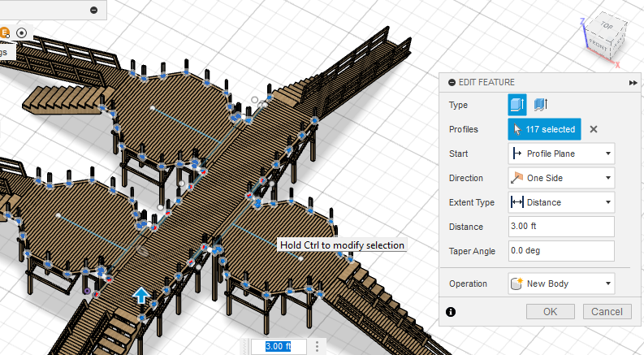Collapse the Edit Feature panel header

[452, 83]
